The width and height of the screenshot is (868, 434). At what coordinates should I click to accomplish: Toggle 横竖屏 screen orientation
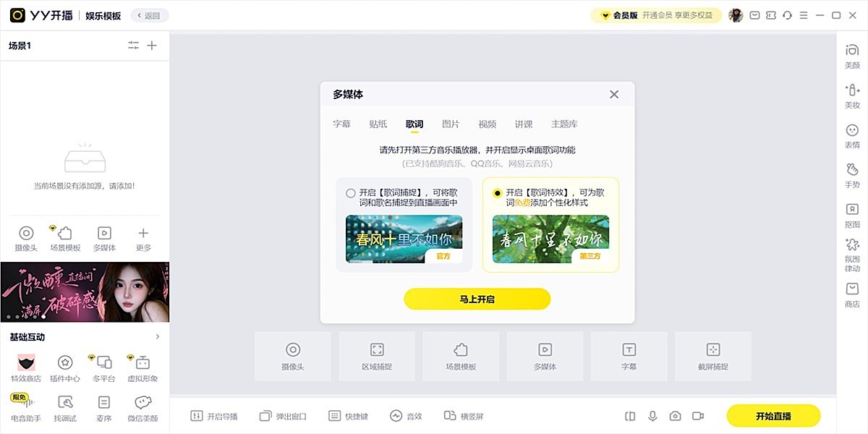tap(464, 416)
